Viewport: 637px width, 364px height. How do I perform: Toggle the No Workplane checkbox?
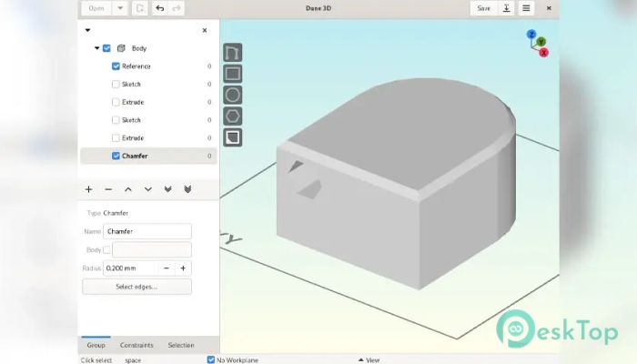[x=211, y=359]
